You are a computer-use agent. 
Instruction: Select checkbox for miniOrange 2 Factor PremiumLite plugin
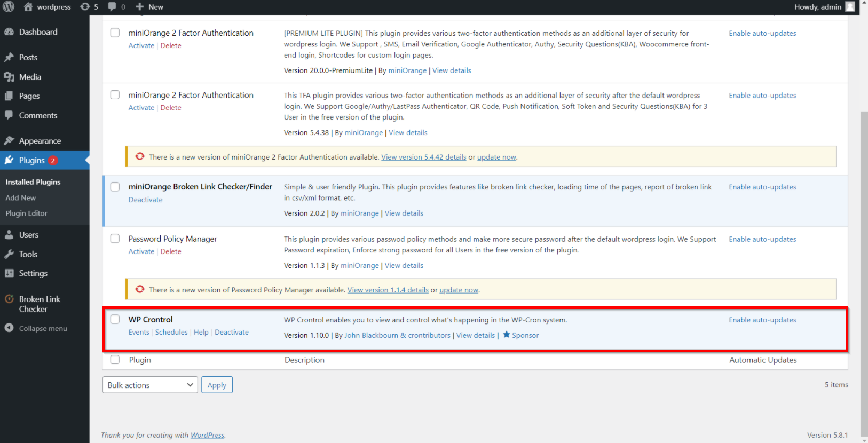(x=115, y=33)
